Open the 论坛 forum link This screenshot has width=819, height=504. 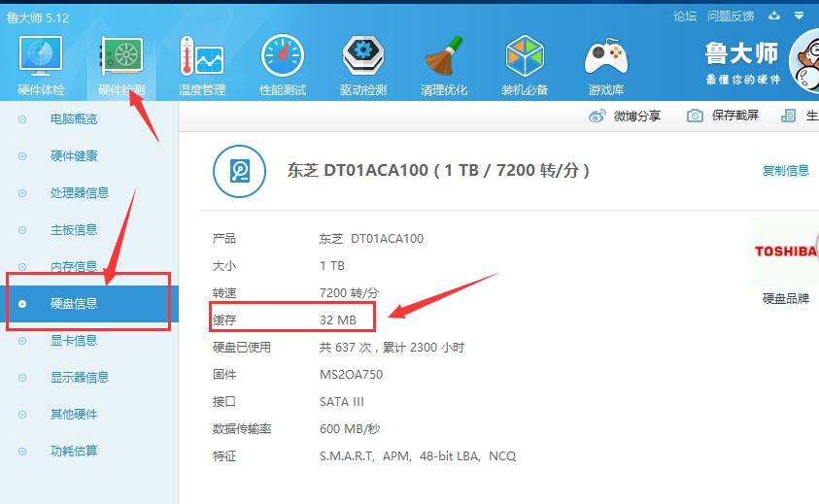[685, 17]
